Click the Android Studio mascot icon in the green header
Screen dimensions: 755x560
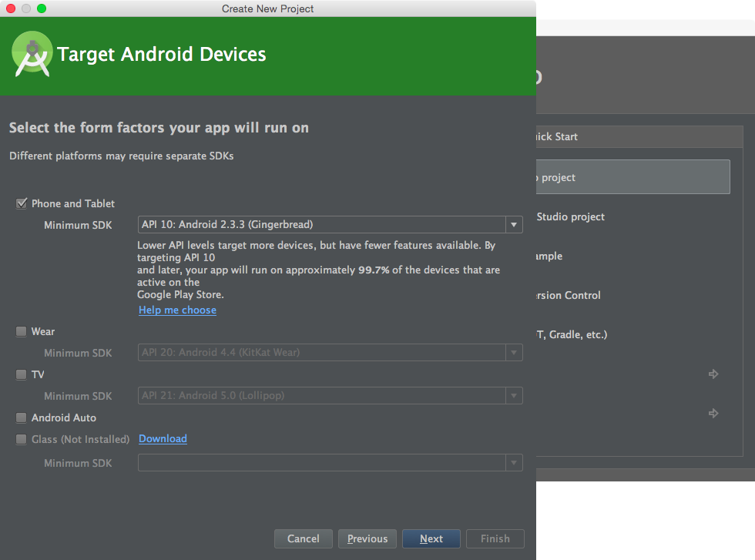point(32,54)
